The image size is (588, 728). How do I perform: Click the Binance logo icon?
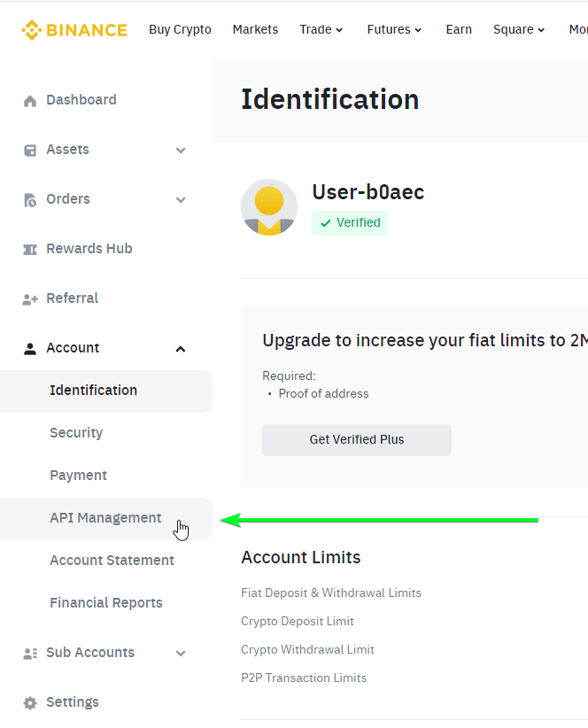pos(32,30)
